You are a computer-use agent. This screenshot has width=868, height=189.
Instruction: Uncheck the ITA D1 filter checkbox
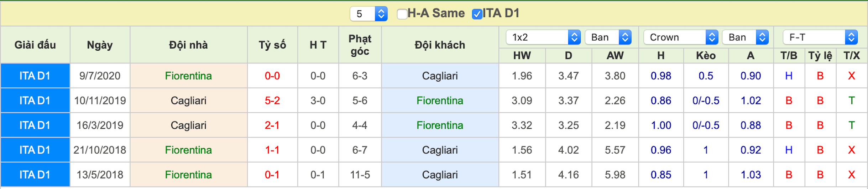tap(477, 14)
